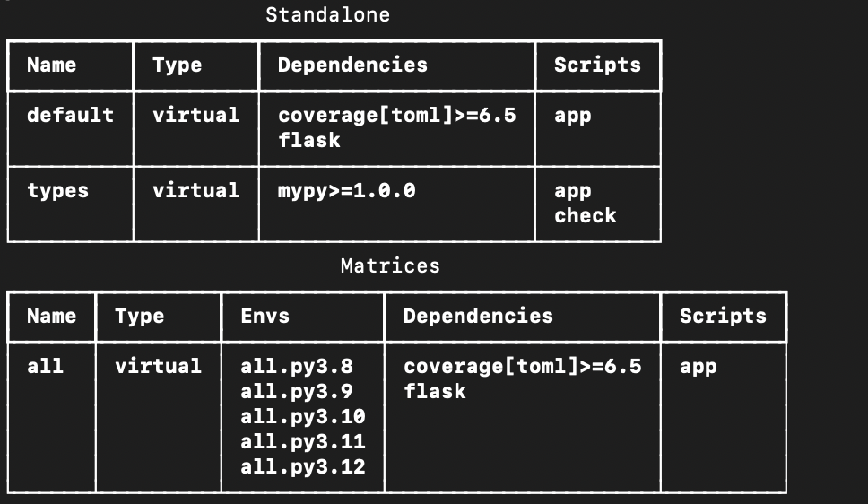The height and width of the screenshot is (504, 868).
Task: Select the all.py3.11 environment entry
Action: tap(302, 442)
